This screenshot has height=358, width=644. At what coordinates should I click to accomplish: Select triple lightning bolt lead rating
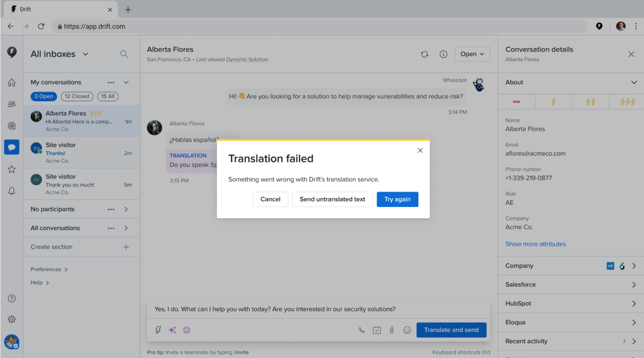click(x=627, y=102)
